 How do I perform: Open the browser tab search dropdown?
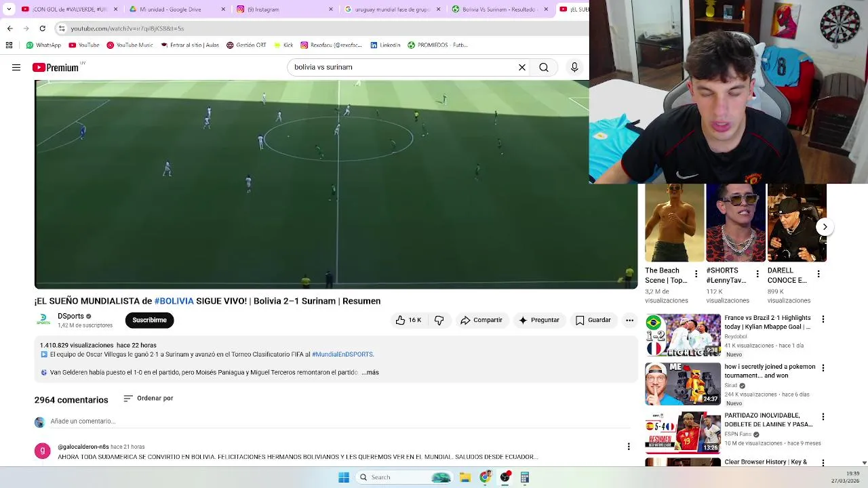(9, 9)
